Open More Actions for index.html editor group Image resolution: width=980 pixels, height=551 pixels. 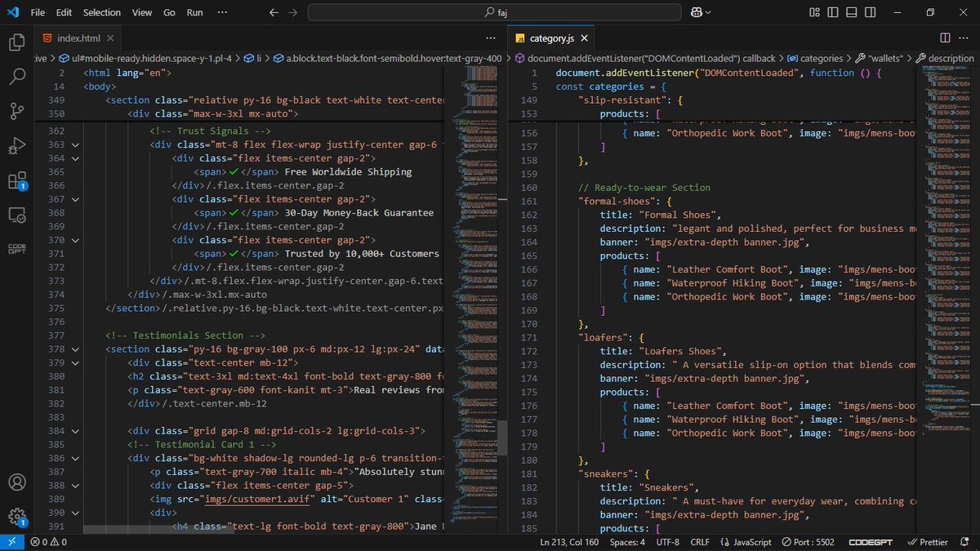(491, 38)
